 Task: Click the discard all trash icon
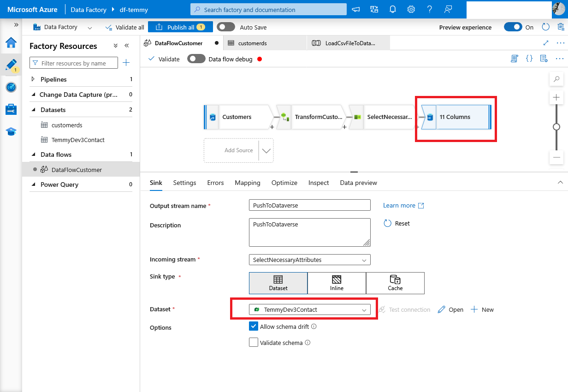click(560, 27)
